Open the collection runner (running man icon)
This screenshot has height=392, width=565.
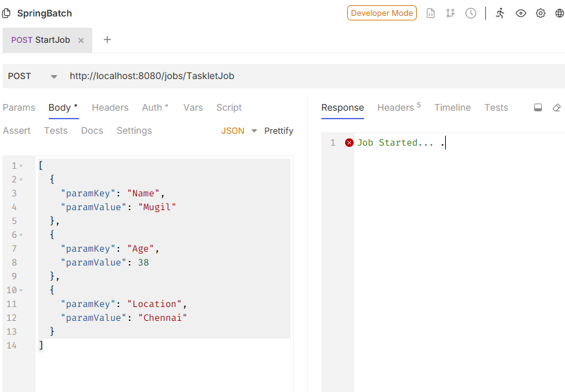point(500,13)
